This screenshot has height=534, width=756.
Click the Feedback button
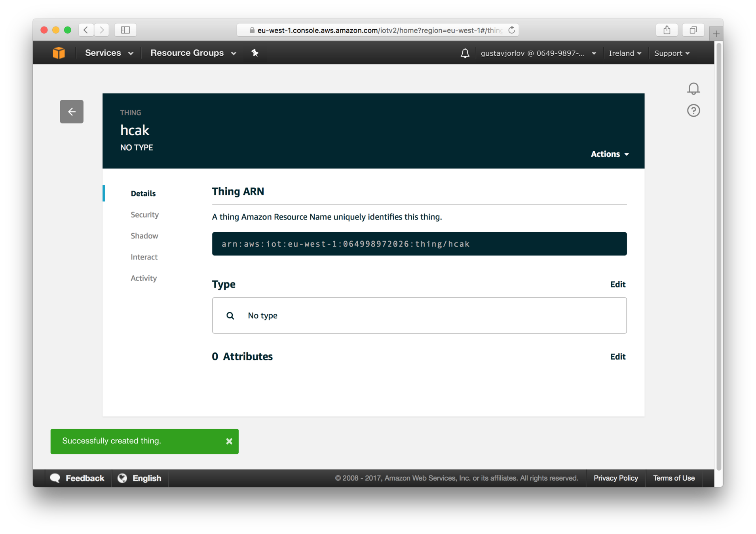(78, 478)
